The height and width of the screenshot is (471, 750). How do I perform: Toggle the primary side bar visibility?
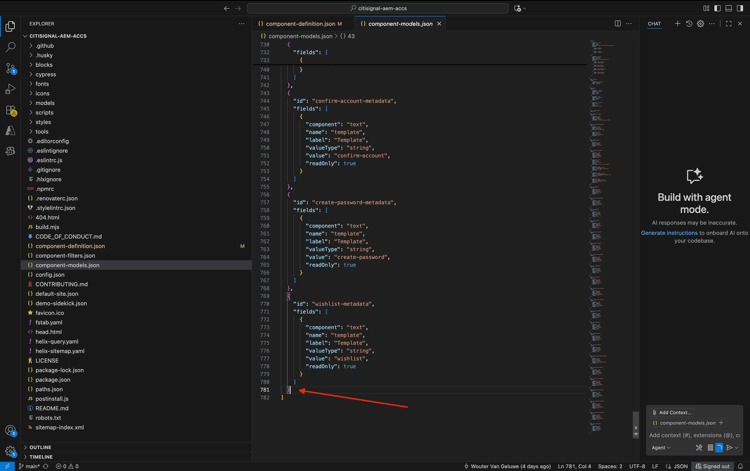717,8
